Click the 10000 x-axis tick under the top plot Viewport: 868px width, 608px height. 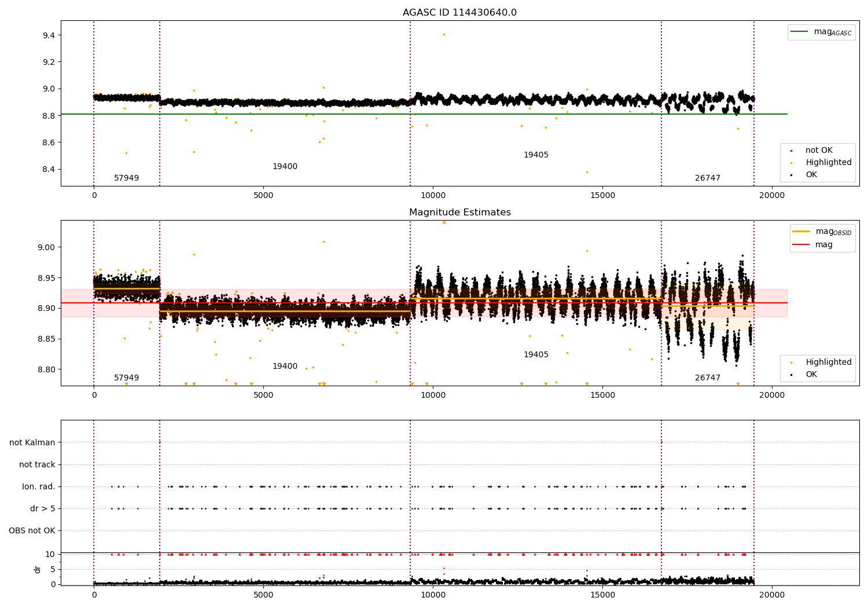[x=433, y=196]
